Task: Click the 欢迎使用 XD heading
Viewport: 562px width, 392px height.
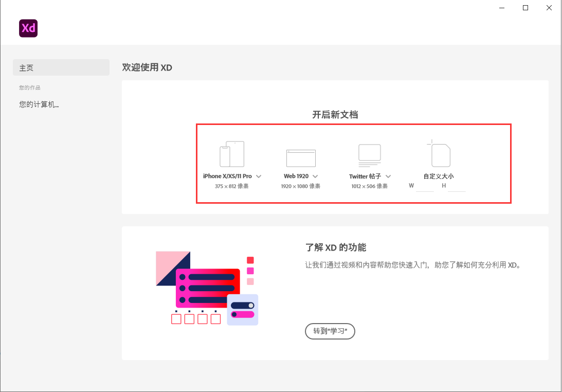Action: 147,67
